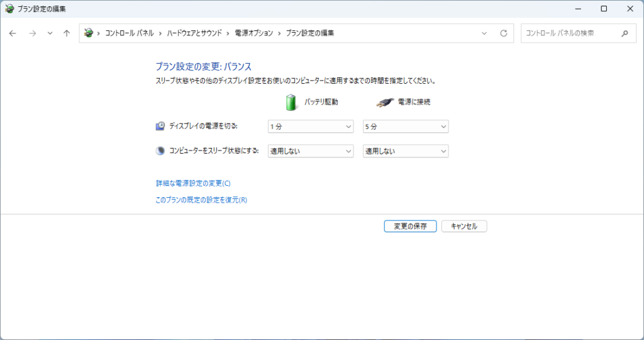Click the display power-off monitor icon
The image size is (644, 340).
pyautogui.click(x=160, y=127)
